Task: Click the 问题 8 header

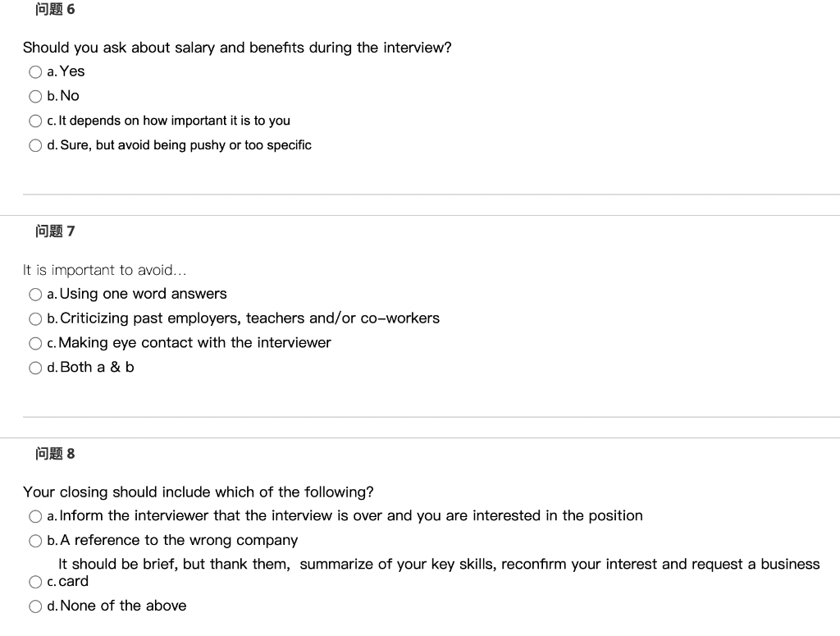Action: pyautogui.click(x=55, y=454)
